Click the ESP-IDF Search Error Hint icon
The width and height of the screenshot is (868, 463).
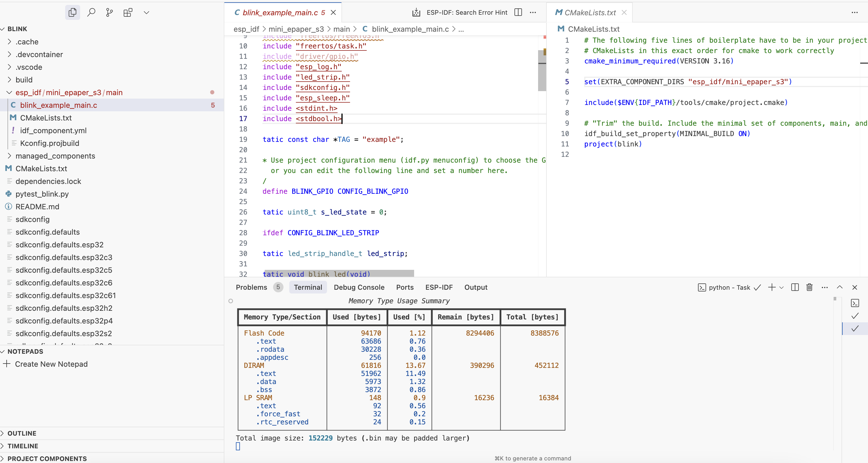pos(416,12)
